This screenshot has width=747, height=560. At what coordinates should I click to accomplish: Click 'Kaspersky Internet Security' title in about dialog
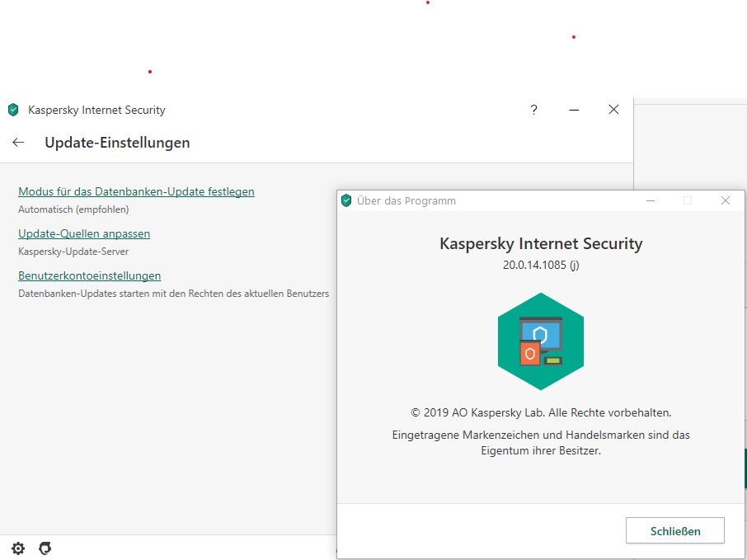(541, 243)
